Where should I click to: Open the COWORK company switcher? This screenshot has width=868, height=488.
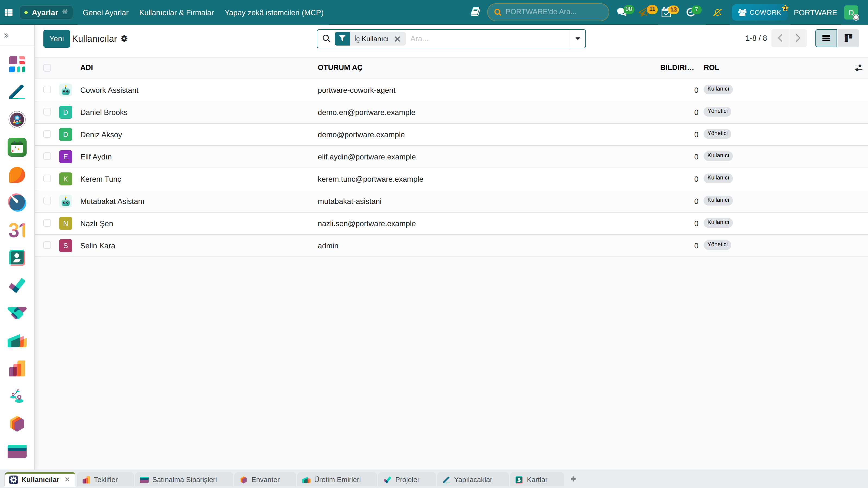[x=759, y=12]
